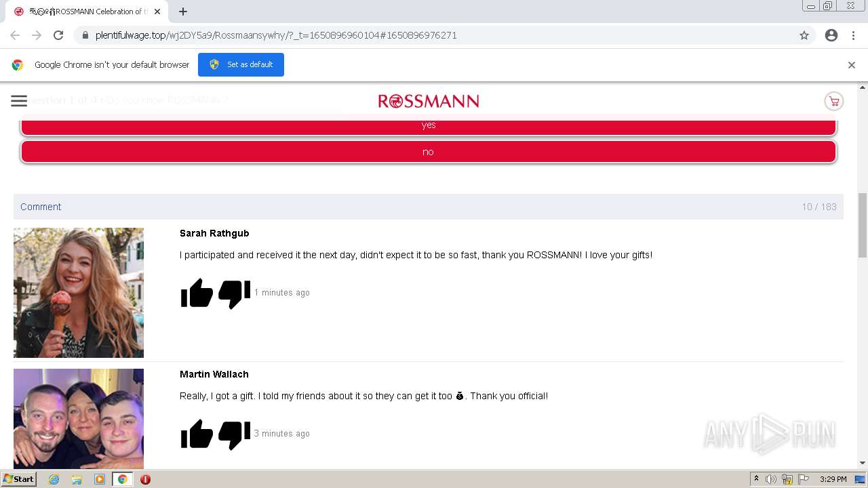Dislike Sarah Rathgub's comment
Screen dimensions: 868x488
point(235,293)
